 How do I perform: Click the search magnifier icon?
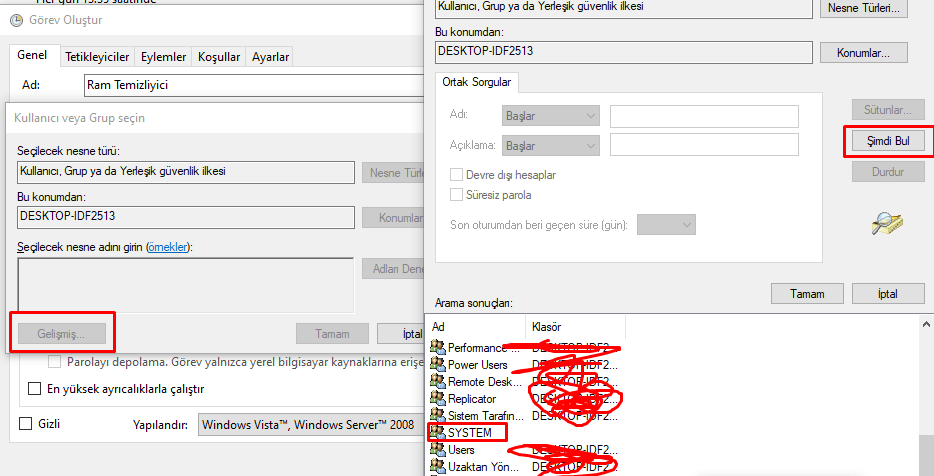pyautogui.click(x=888, y=223)
